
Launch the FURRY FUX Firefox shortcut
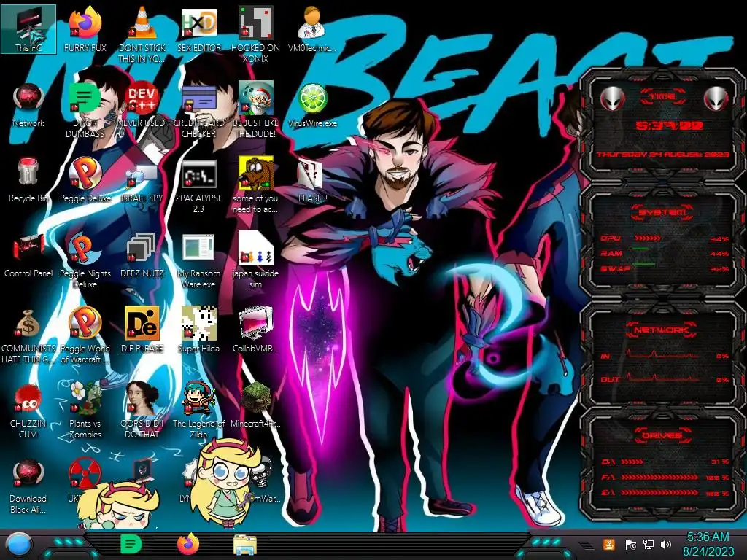[x=85, y=29]
